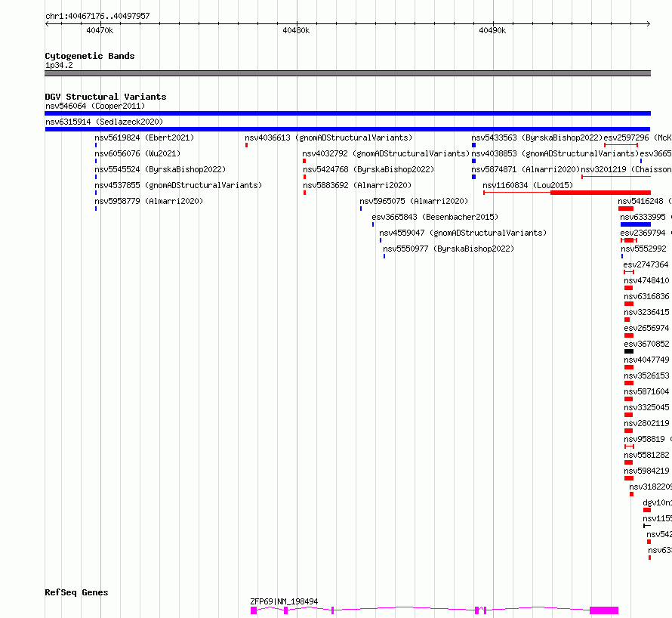Screen dimensions: 672x618
Task: Click the left arrow of the ruler
Action: coord(48,23)
